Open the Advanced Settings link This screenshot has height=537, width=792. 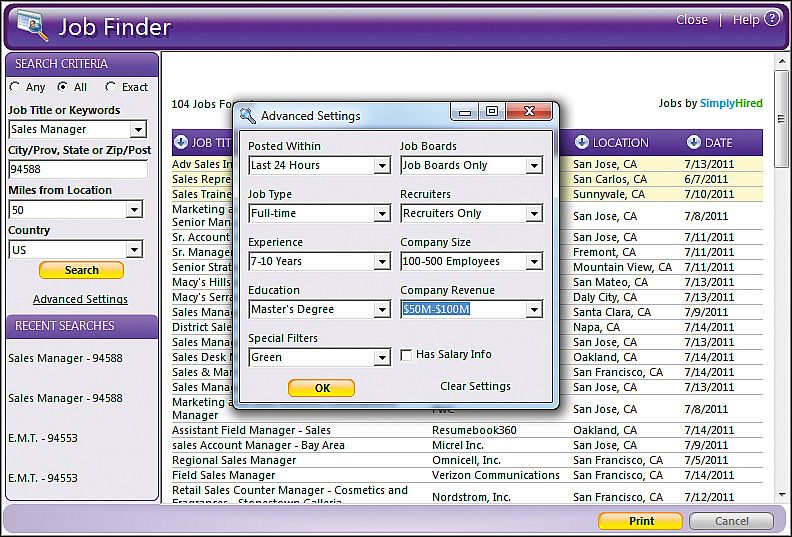click(x=80, y=299)
